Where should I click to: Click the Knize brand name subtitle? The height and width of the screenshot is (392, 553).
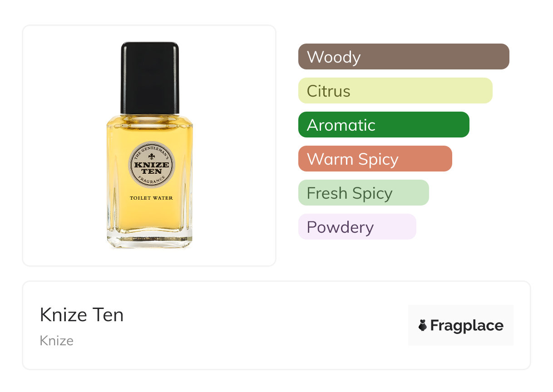click(57, 341)
